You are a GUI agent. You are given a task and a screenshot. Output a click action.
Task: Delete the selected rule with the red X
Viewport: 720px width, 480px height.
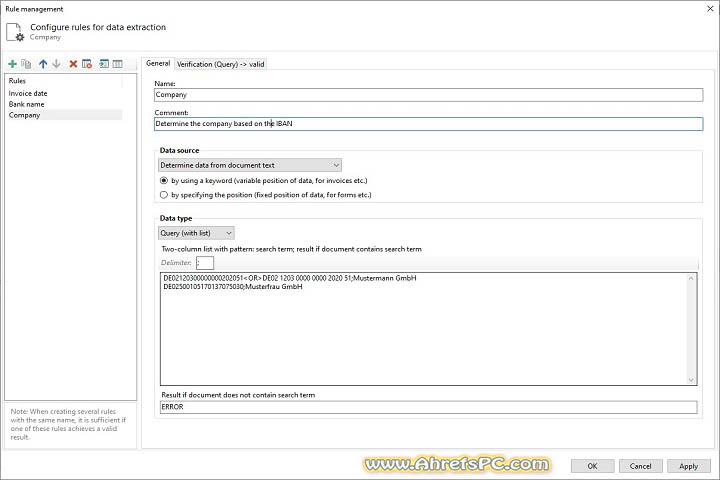tap(73, 64)
